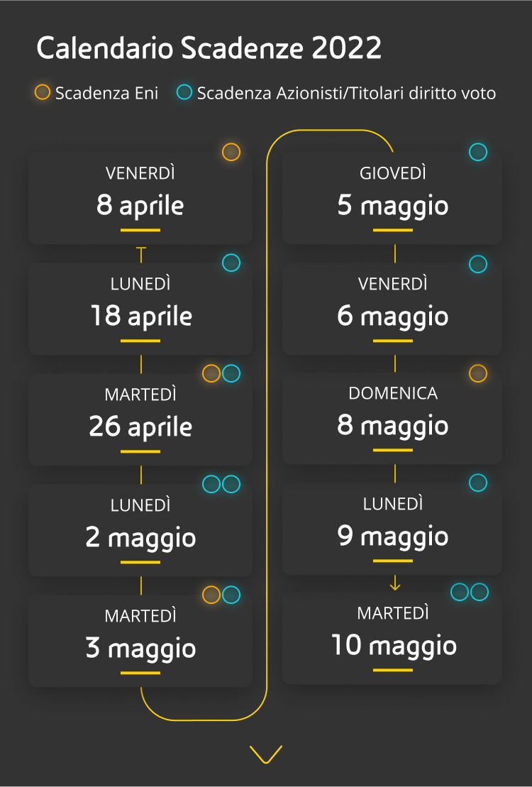Image resolution: width=532 pixels, height=787 pixels.
Task: Click the cyan marker on 5 maggio card
Action: coord(478,152)
